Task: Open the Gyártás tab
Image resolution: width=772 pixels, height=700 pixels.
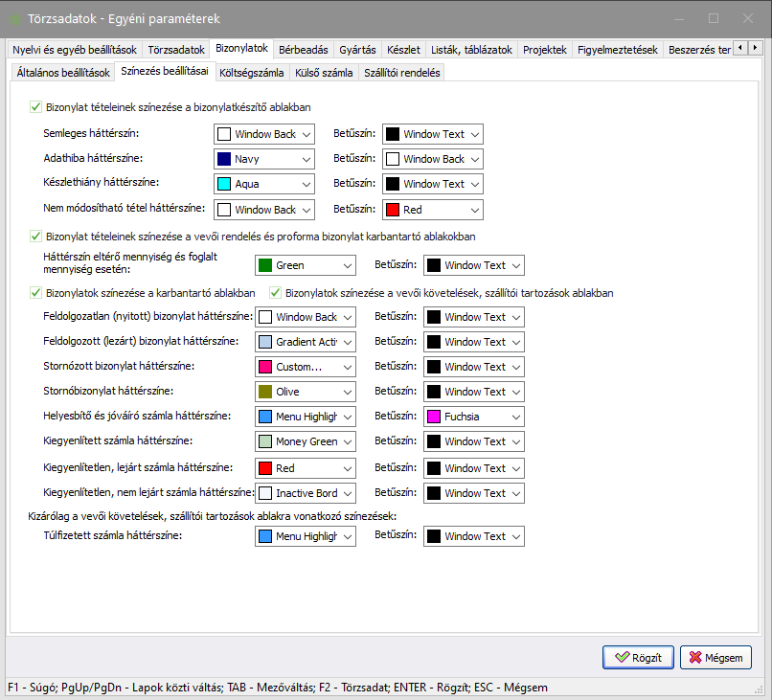Action: [x=357, y=50]
